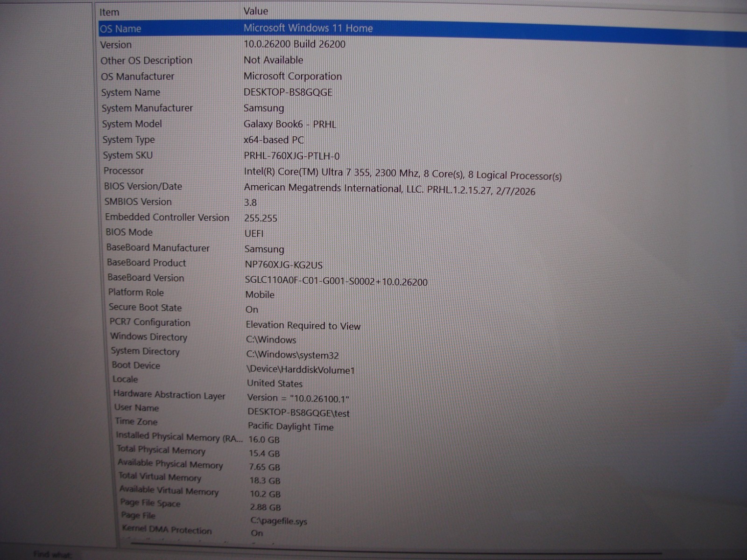
Task: Click the PRHL-760XJG-PTLH-0 value
Action: (292, 156)
